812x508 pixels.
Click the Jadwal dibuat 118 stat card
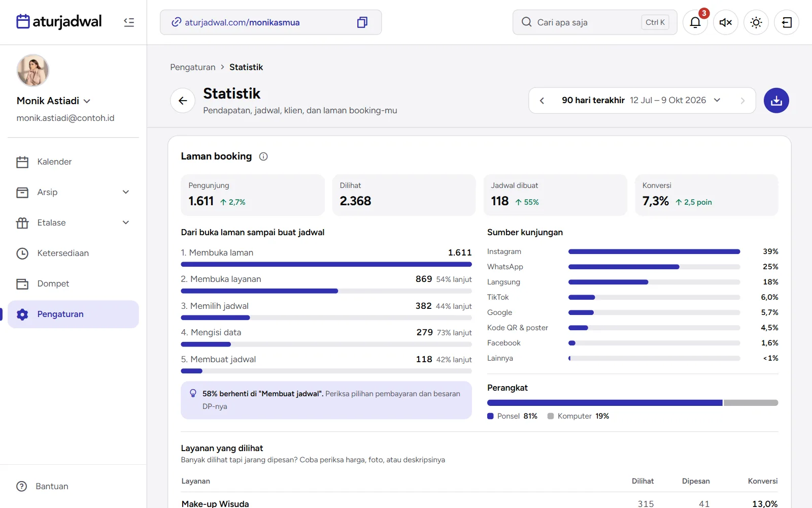pyautogui.click(x=555, y=195)
